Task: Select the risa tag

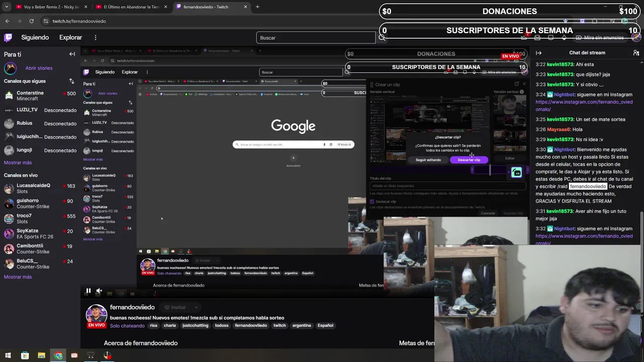Action: coord(153,325)
